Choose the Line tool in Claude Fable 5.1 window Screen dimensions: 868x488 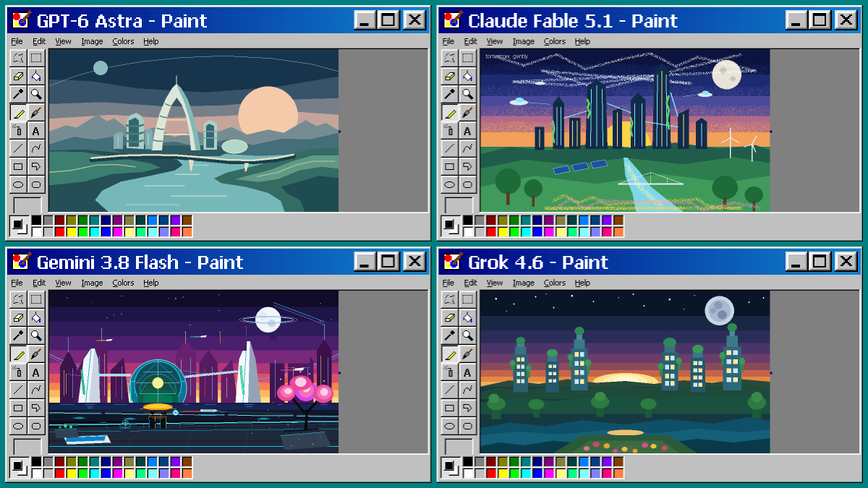click(x=449, y=148)
